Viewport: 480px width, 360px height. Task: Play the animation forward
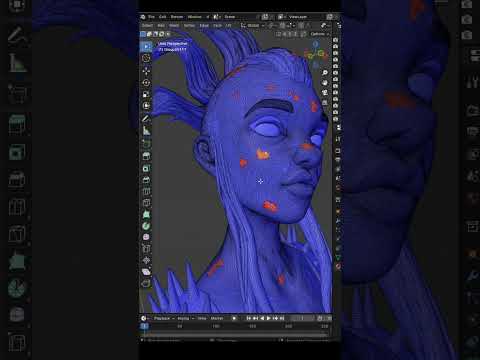click(x=269, y=318)
